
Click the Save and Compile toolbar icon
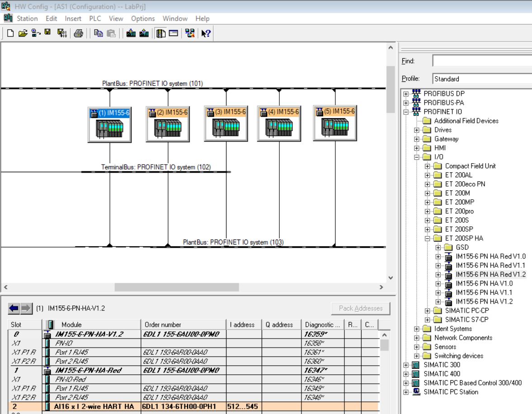pyautogui.click(x=62, y=33)
